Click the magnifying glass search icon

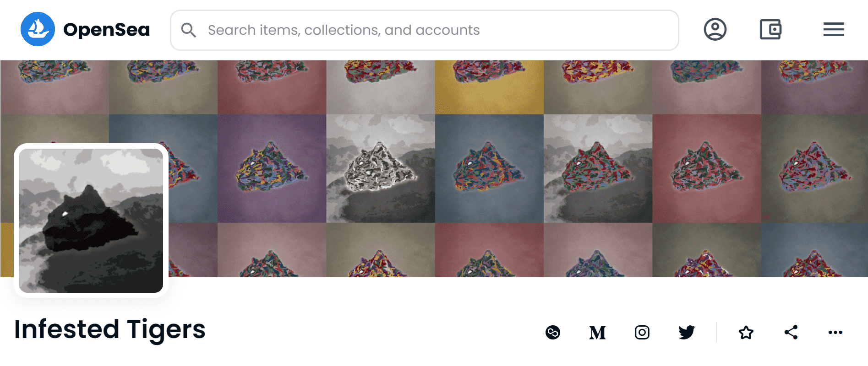pyautogui.click(x=188, y=30)
